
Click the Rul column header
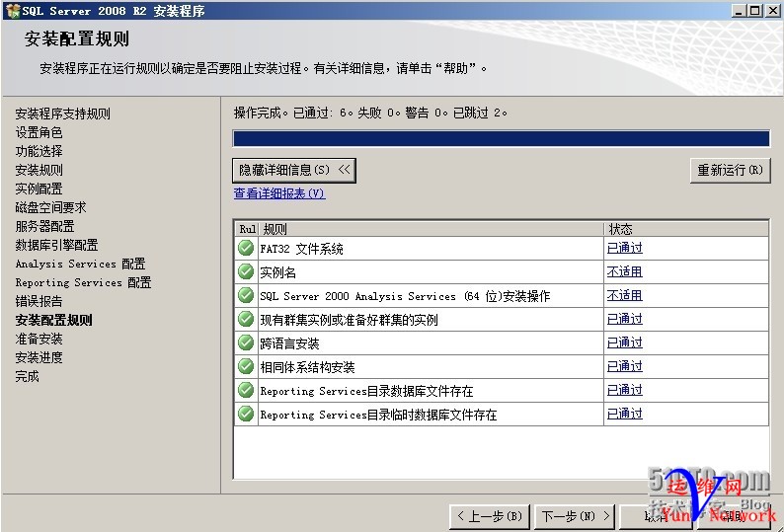coord(247,229)
